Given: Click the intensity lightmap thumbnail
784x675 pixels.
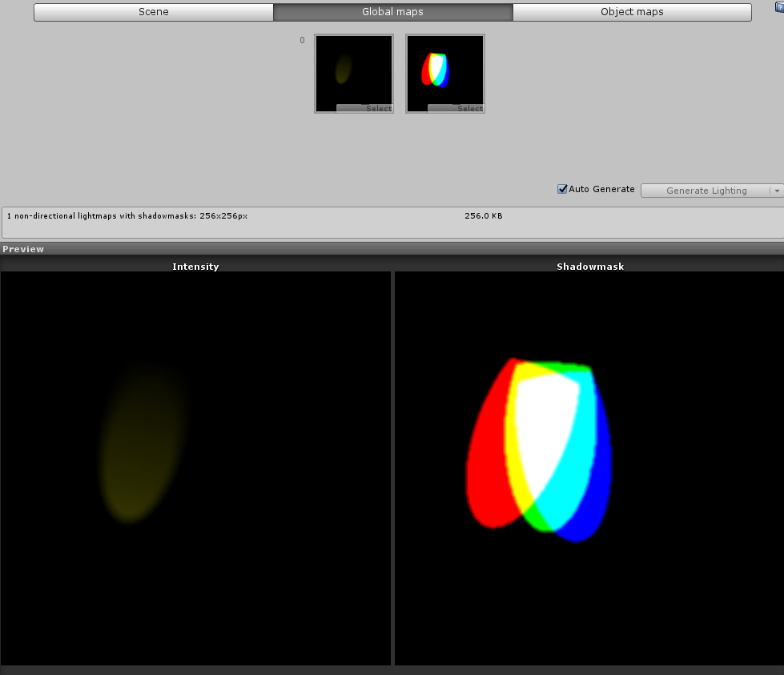Looking at the screenshot, I should pyautogui.click(x=353, y=70).
